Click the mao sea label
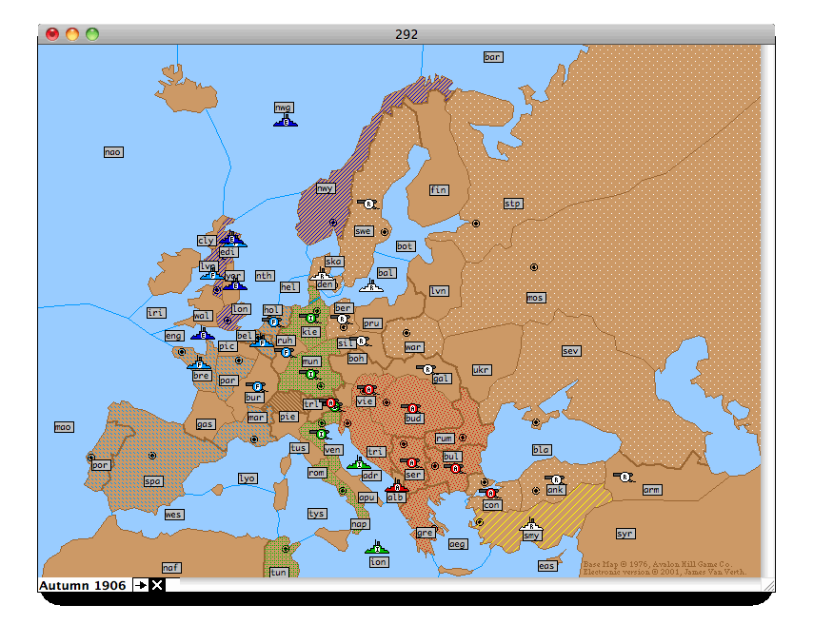The width and height of the screenshot is (813, 644). coord(64,427)
